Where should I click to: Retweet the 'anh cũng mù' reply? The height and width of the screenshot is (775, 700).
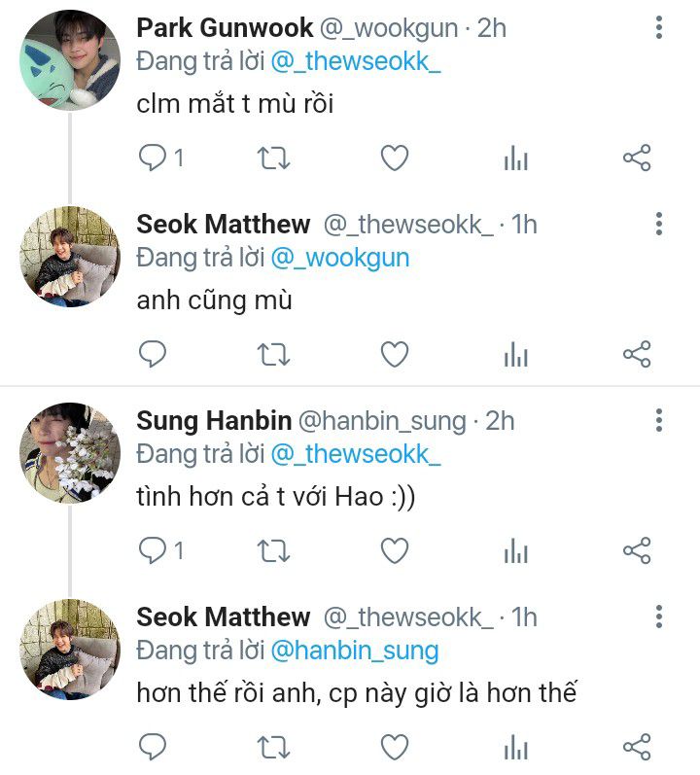click(273, 354)
